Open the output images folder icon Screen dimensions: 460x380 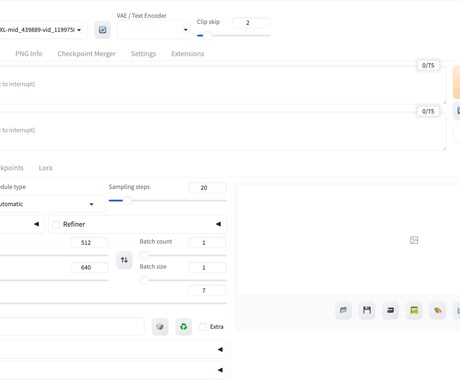[x=343, y=311]
